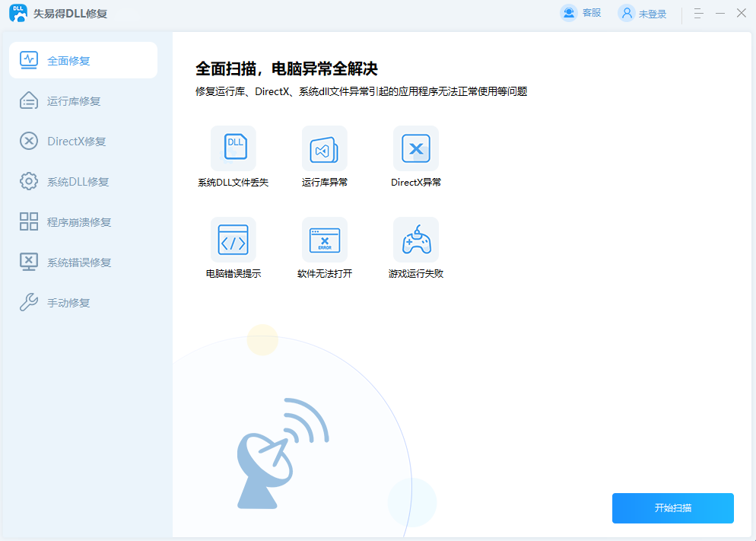Click the 失易得DLL修复 app logo

pyautogui.click(x=18, y=13)
